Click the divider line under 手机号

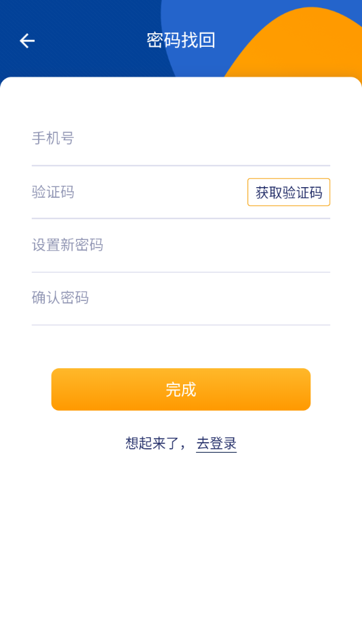[x=181, y=165]
